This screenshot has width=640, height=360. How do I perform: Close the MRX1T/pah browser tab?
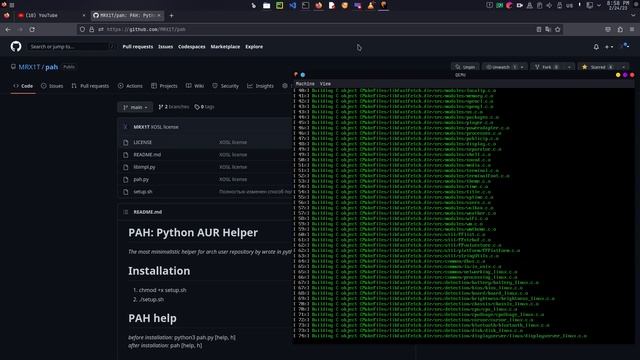point(159,15)
